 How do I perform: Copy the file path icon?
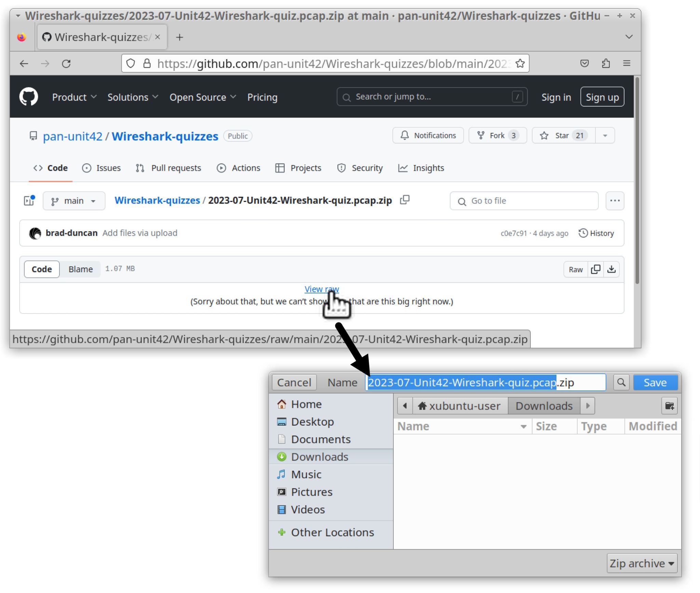[405, 200]
